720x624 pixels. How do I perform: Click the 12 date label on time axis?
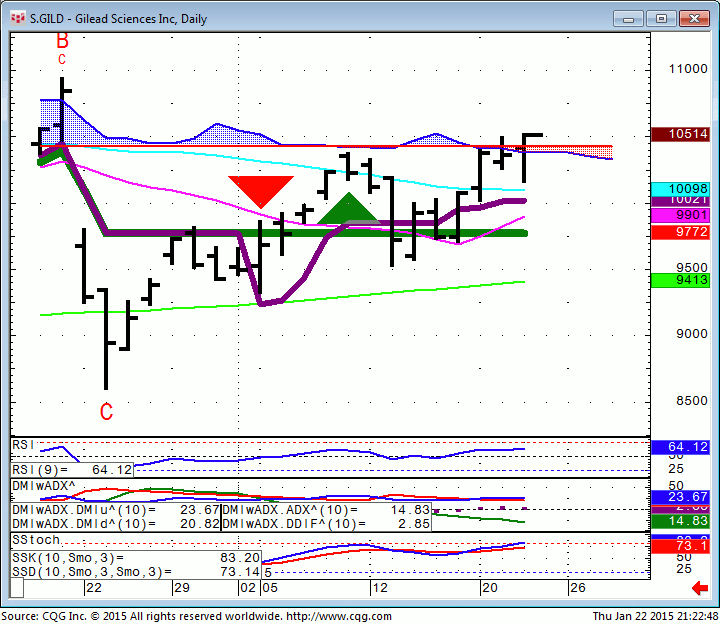pos(380,588)
